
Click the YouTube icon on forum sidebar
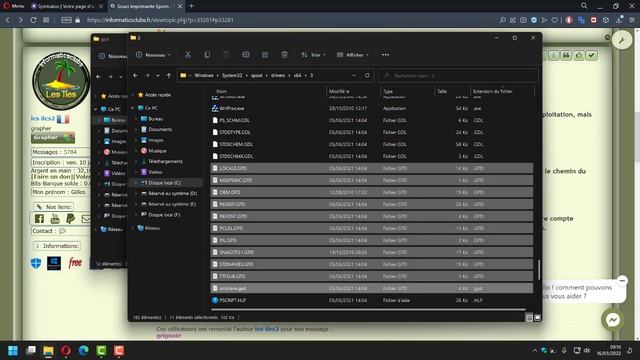pyautogui.click(x=55, y=219)
